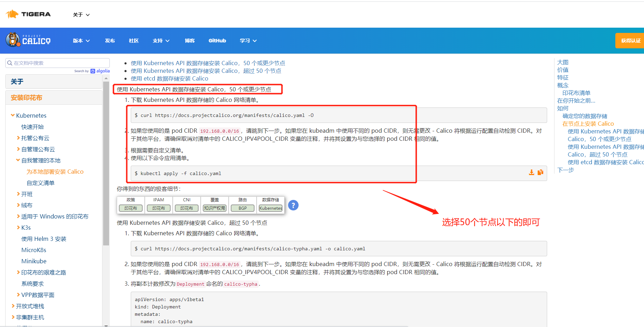Collapse 自我管理的本地 tree item
This screenshot has width=644, height=327.
(18, 160)
